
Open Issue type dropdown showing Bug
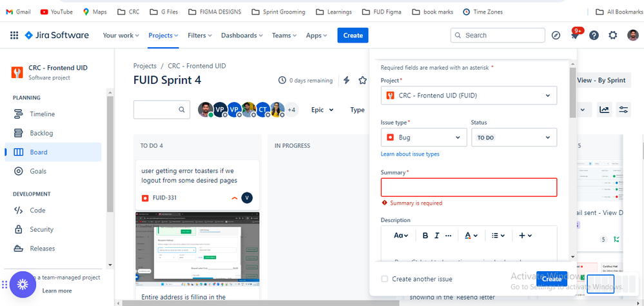click(424, 138)
